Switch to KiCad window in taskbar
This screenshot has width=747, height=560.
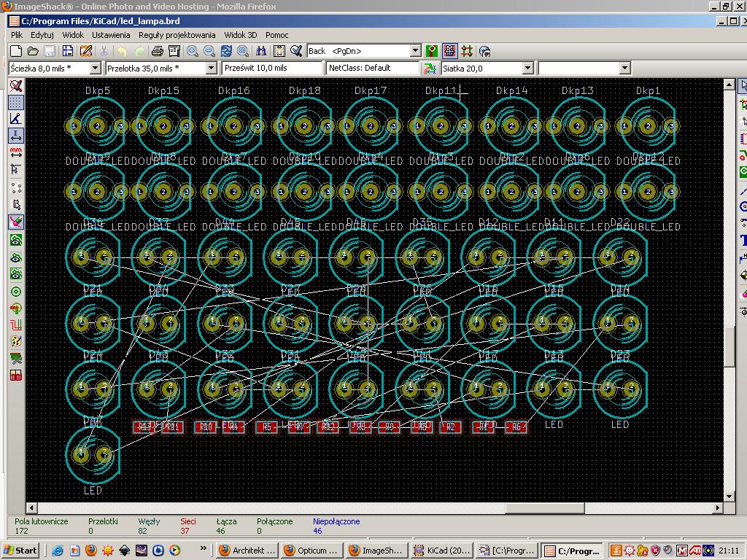441,551
